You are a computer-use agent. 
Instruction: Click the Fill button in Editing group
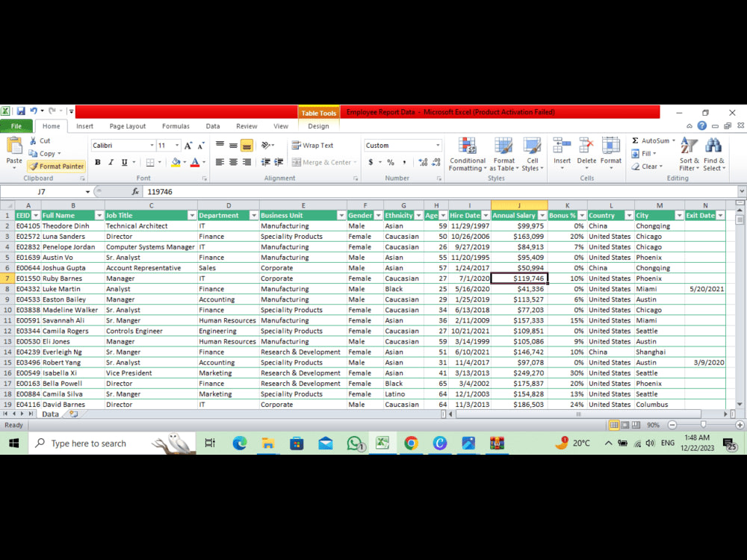click(x=644, y=153)
